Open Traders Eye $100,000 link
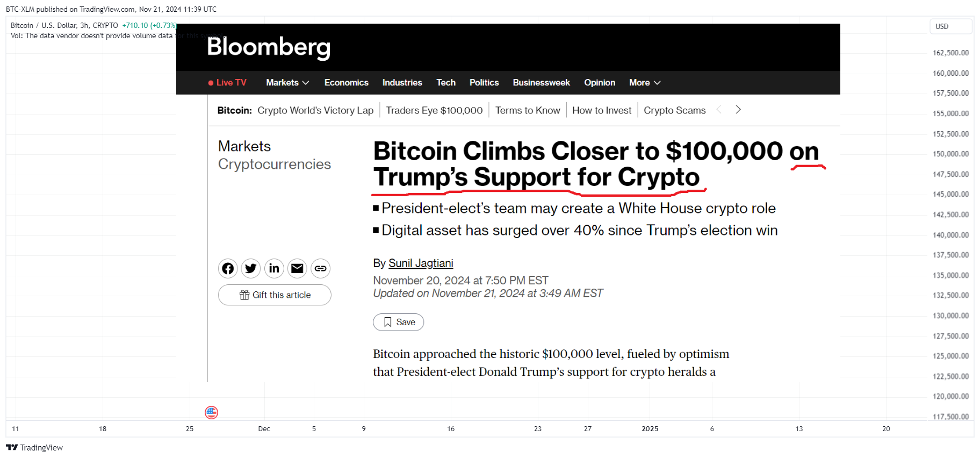Screen dimensions: 980x458 [x=434, y=110]
